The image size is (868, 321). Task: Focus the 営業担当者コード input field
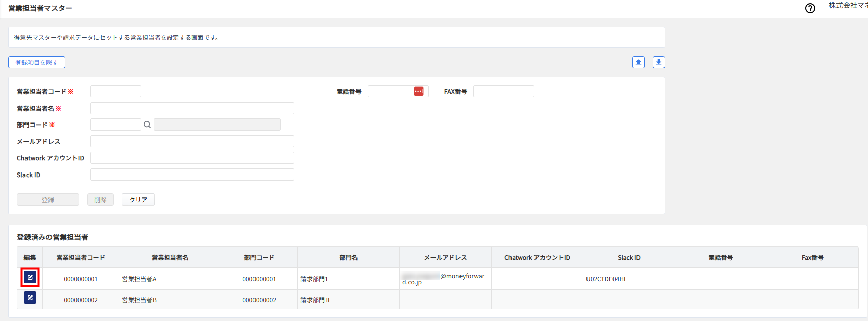tap(116, 91)
